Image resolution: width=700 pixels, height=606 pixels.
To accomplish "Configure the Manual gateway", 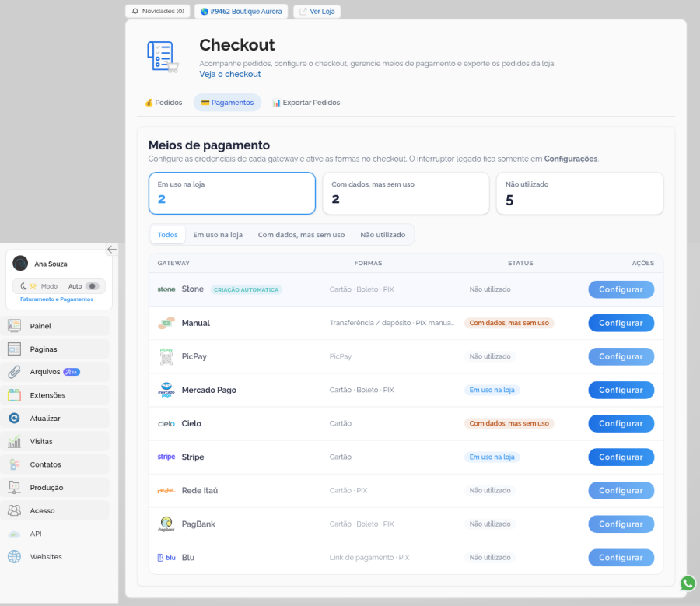I will pos(621,323).
